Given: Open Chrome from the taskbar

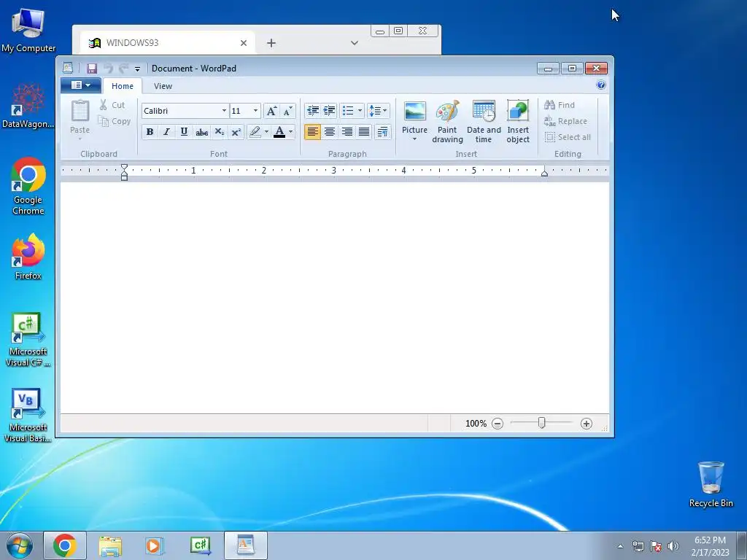Looking at the screenshot, I should [x=65, y=545].
